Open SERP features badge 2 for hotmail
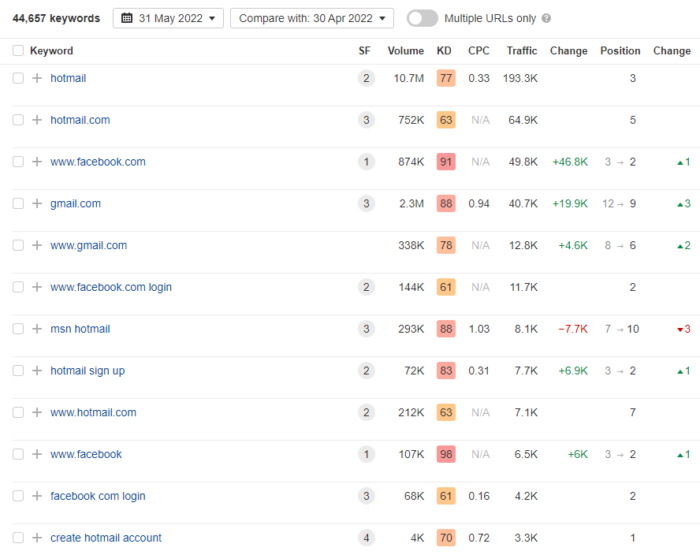Viewport: 700px width, 555px height. tap(366, 78)
